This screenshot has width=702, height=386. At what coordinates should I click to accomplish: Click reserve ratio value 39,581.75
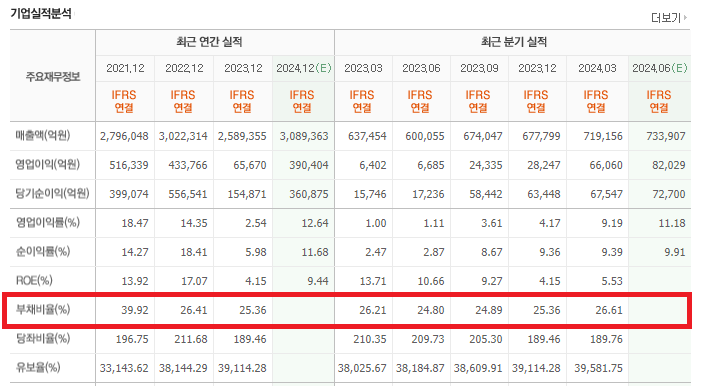click(599, 368)
